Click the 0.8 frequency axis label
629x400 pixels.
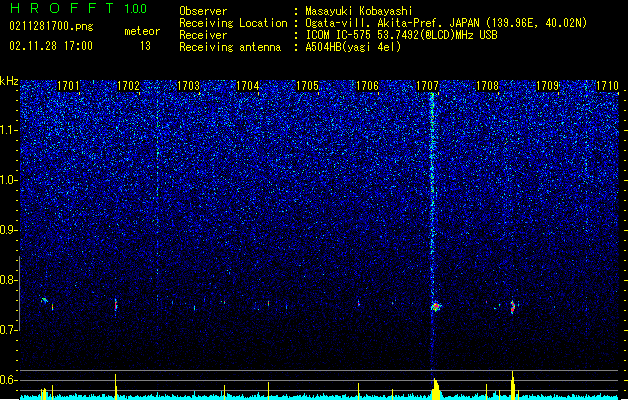[9, 280]
